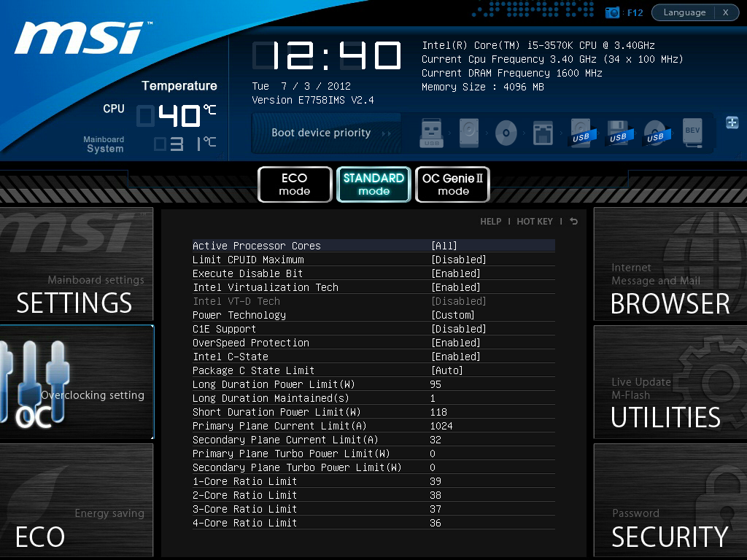Click the Boot device priority label

click(x=321, y=133)
